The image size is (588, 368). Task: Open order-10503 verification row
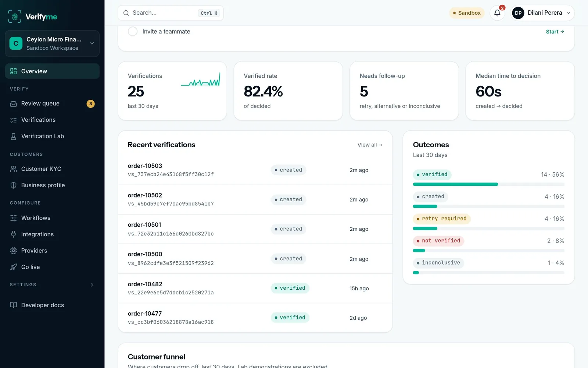255,170
